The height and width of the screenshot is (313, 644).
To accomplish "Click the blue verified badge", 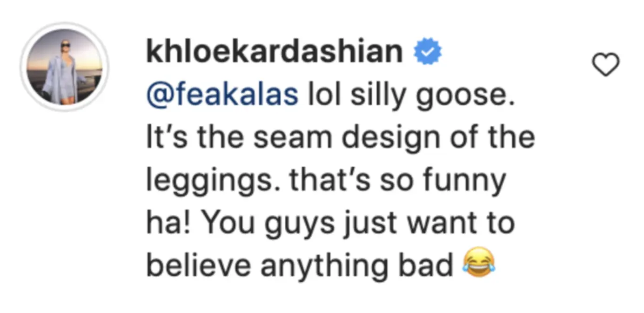I will click(427, 53).
